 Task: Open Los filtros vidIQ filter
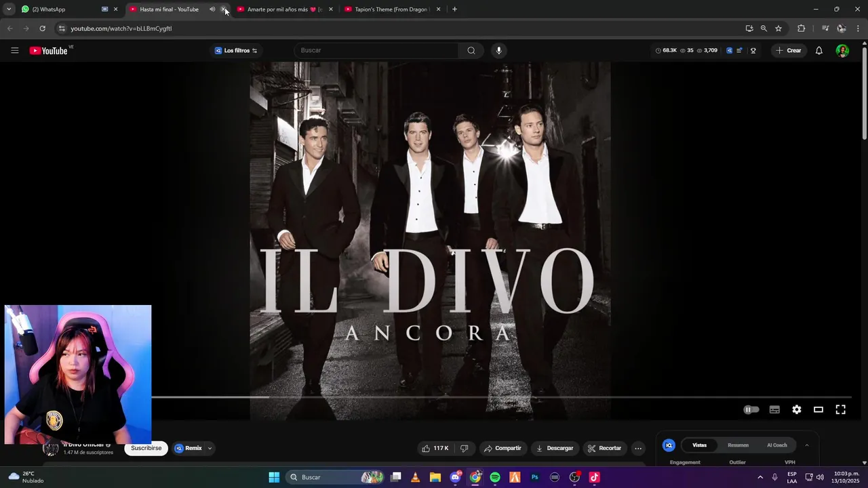237,51
